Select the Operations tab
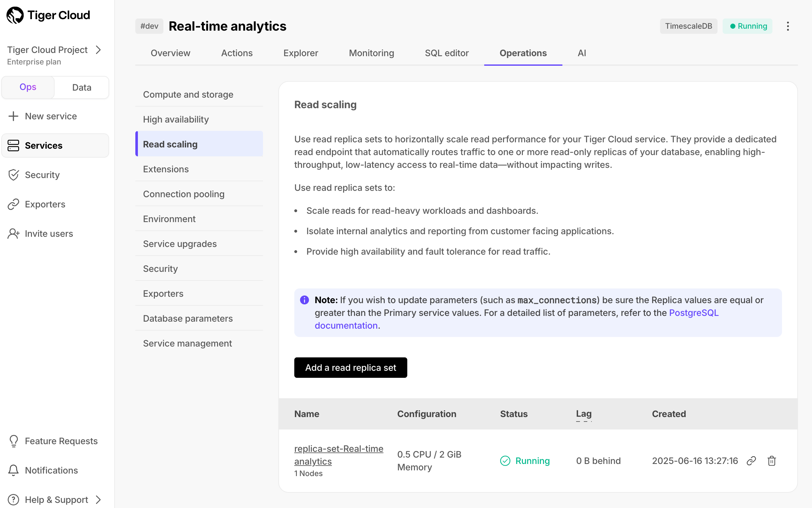The height and width of the screenshot is (508, 812). pos(523,53)
